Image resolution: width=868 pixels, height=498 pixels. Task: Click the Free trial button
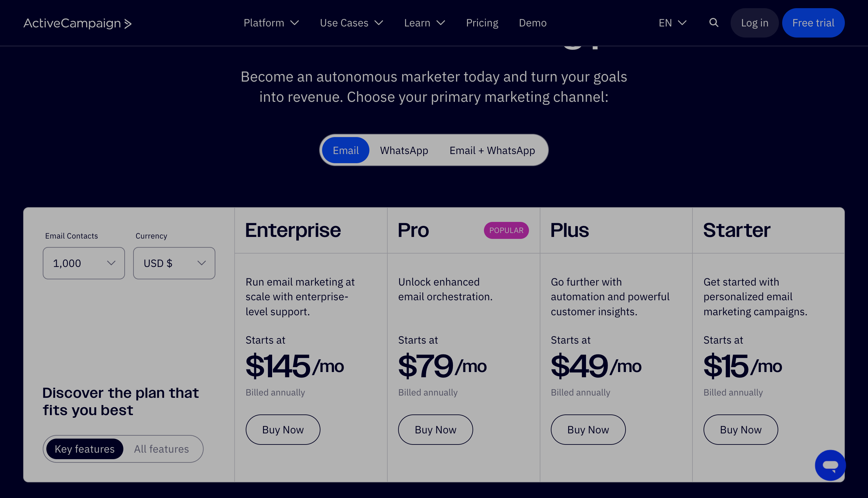click(x=813, y=23)
